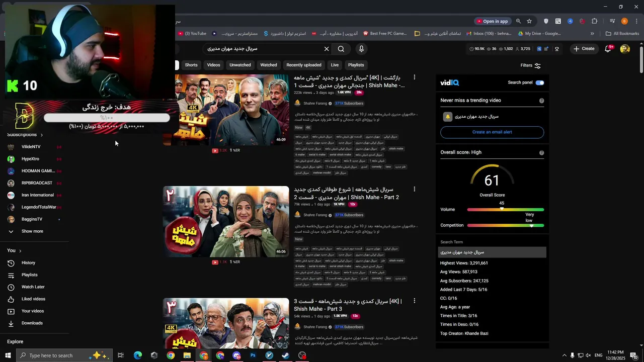Open Microsoft Edge from taskbar
The width and height of the screenshot is (644, 362).
click(137, 355)
